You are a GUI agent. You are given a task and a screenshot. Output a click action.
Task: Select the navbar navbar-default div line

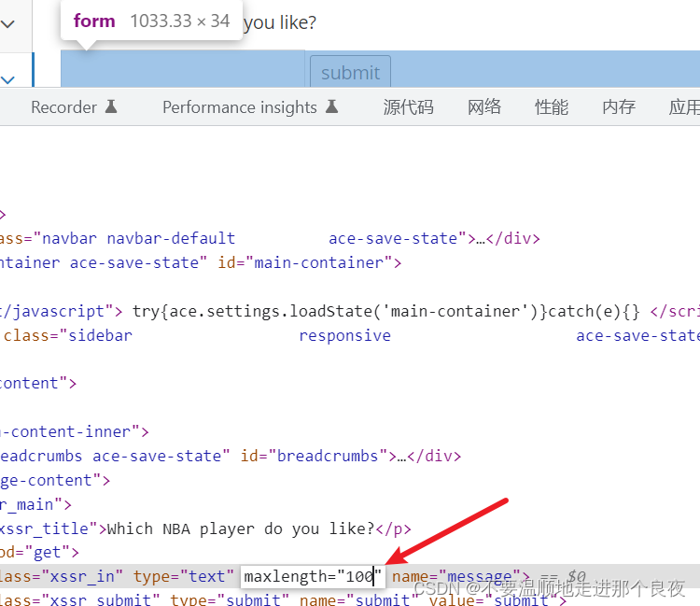pyautogui.click(x=270, y=238)
